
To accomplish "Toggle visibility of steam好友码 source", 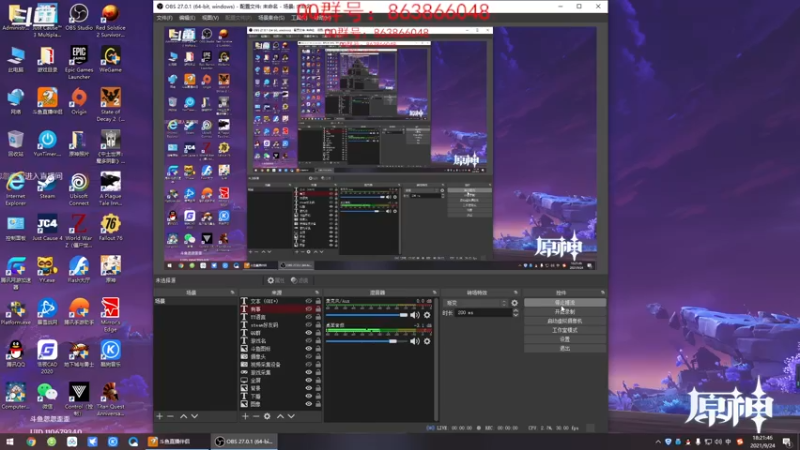I will coord(309,325).
